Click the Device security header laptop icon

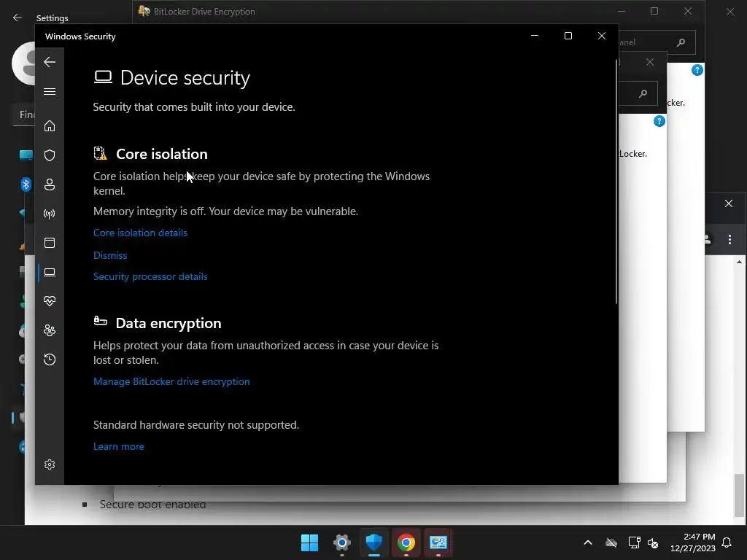pyautogui.click(x=103, y=77)
